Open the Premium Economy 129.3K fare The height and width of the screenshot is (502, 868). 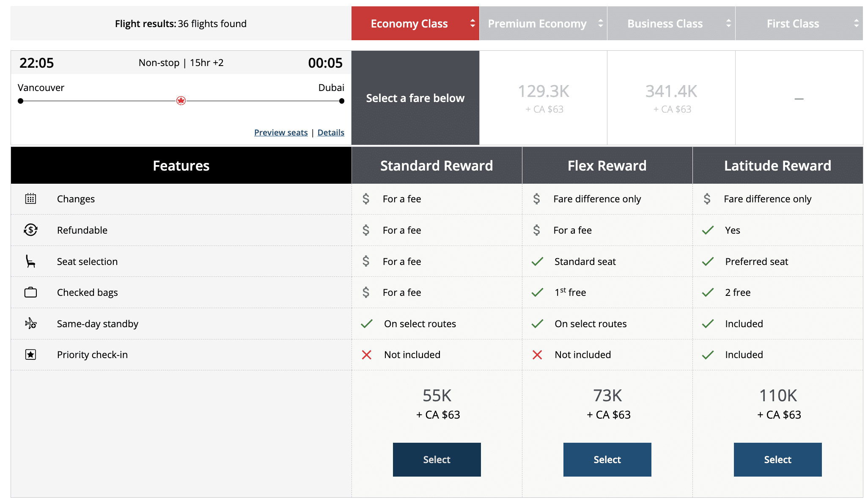(544, 98)
